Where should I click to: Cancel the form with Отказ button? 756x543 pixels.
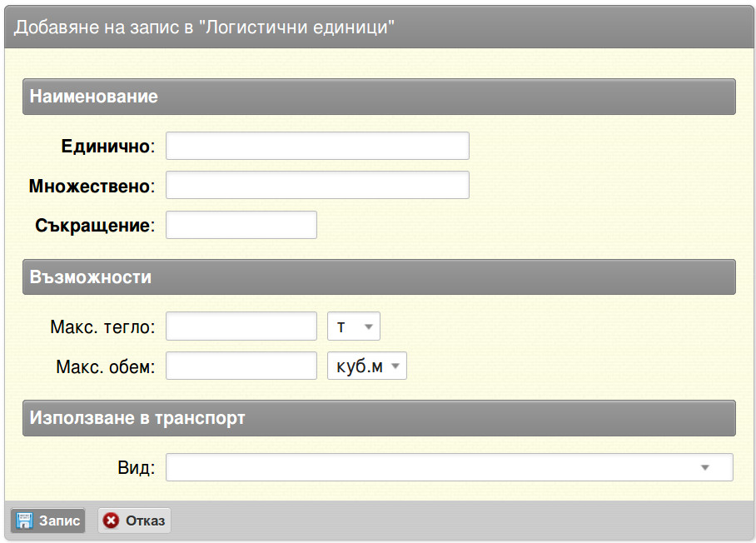pos(135,521)
